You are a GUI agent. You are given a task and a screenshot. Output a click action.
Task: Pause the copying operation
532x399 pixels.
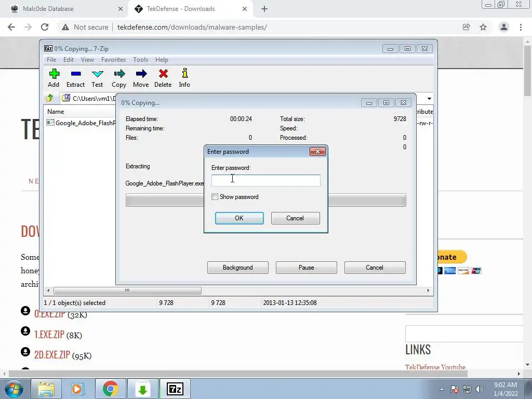coord(307,268)
